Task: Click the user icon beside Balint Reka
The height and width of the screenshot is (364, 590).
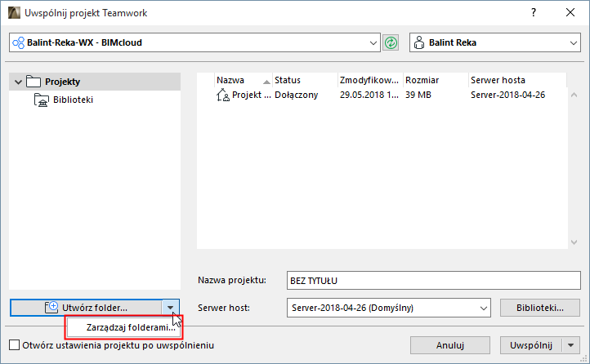Action: coord(418,42)
